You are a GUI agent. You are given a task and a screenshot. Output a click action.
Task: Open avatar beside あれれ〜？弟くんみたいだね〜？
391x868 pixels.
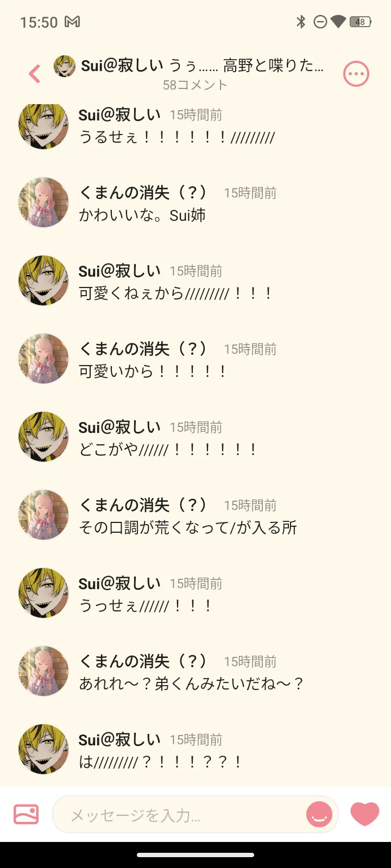point(43,671)
